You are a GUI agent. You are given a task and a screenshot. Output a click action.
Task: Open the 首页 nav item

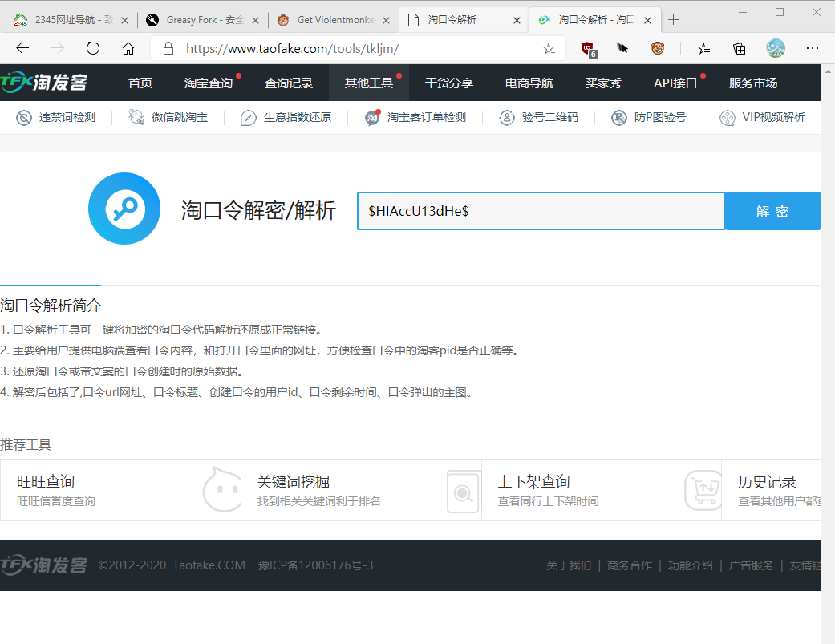click(x=140, y=83)
